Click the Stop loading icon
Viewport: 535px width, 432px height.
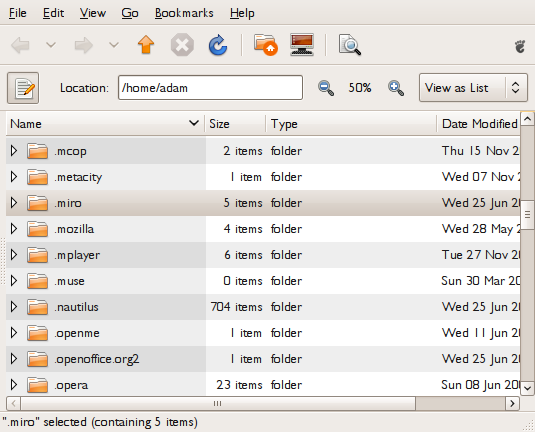point(182,45)
